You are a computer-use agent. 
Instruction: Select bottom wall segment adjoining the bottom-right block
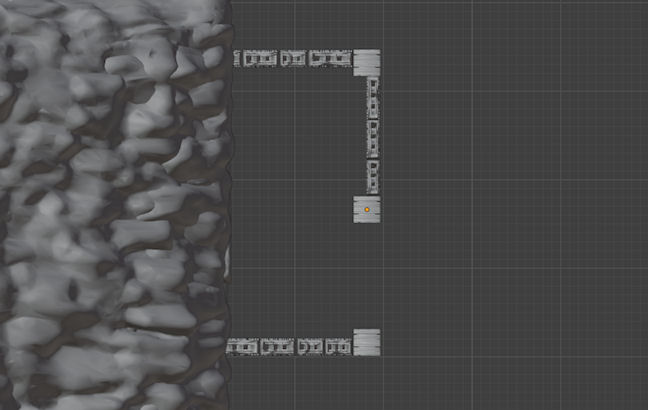338,346
